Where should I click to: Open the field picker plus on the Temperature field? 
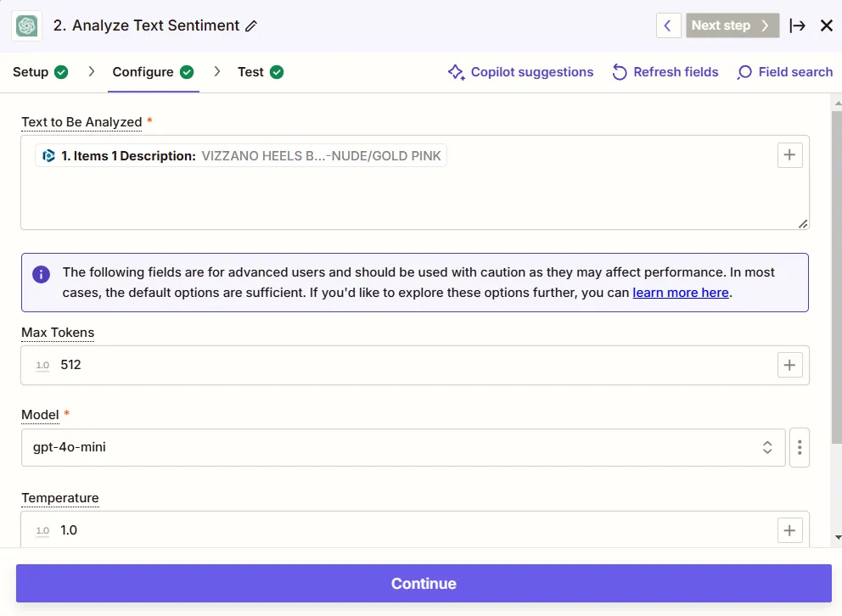(789, 529)
